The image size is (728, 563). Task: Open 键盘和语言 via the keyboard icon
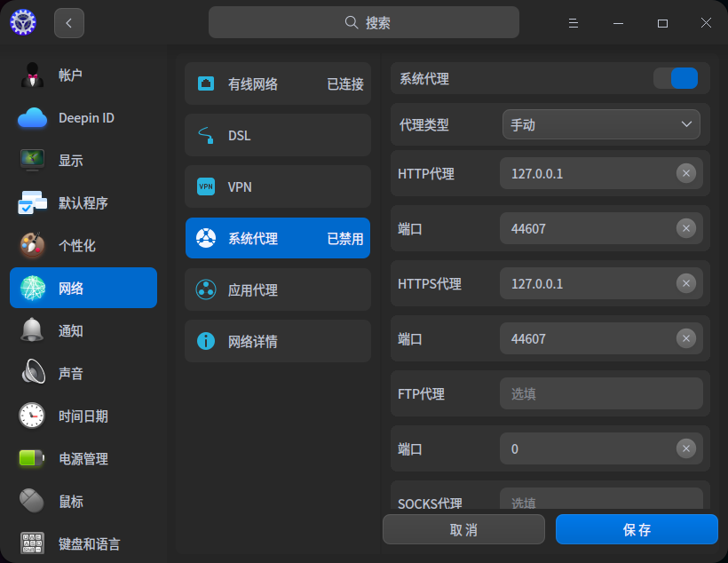pos(33,543)
